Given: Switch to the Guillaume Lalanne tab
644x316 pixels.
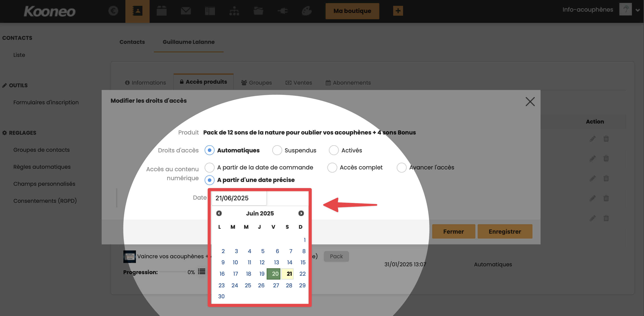Looking at the screenshot, I should pyautogui.click(x=189, y=42).
